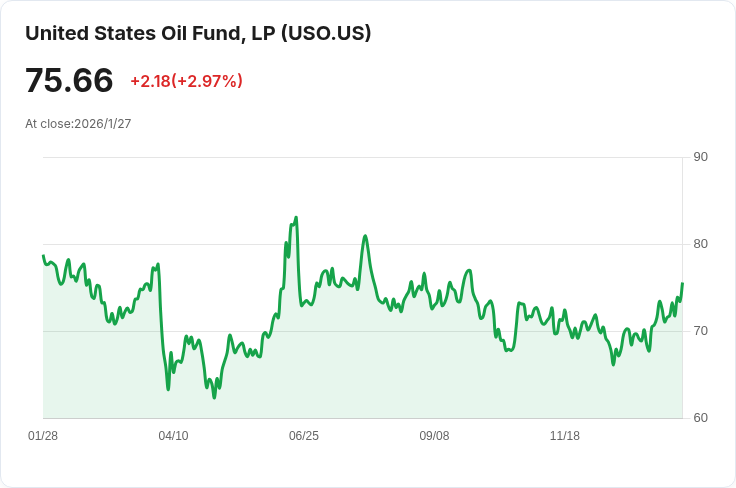Click the leftmost start of the price line

coord(43,256)
